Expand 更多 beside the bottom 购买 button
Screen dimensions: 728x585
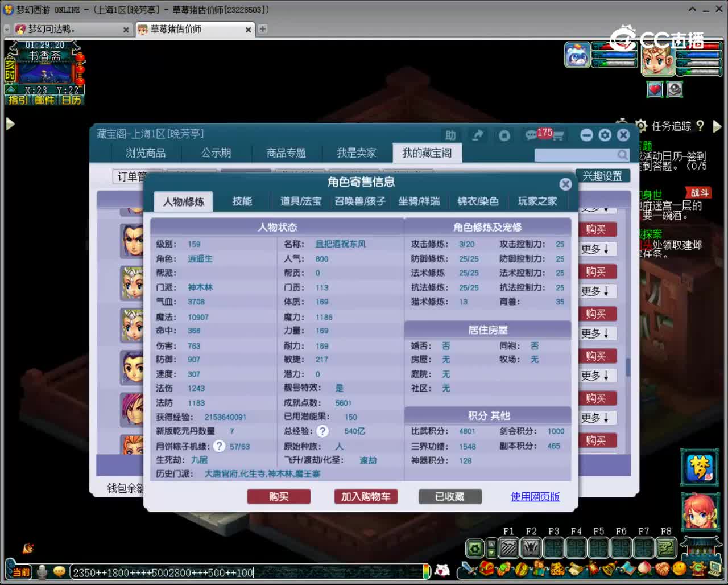(x=597, y=417)
